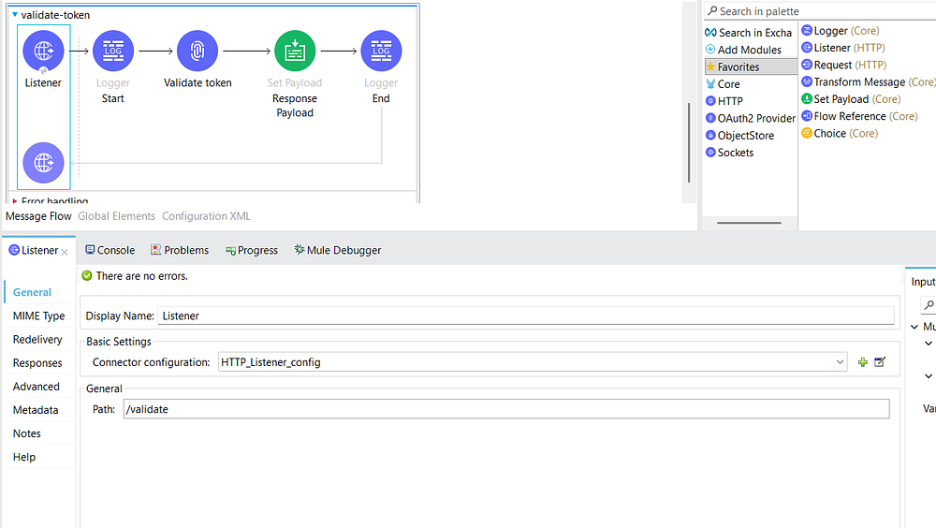Open the Problems tab
This screenshot has width=936, height=528.
point(180,251)
